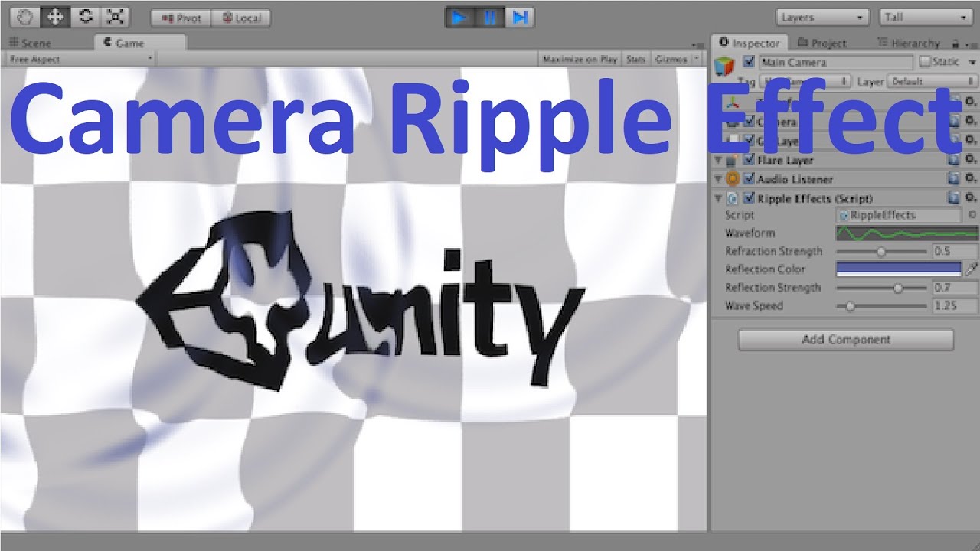Open the Free Aspect dropdown
This screenshot has width=980, height=551.
[x=81, y=59]
